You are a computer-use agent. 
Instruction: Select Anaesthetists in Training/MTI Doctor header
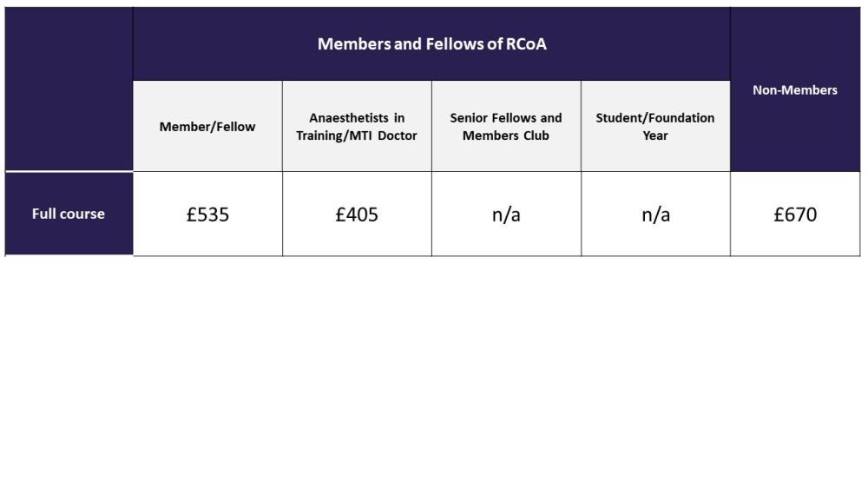pos(357,126)
